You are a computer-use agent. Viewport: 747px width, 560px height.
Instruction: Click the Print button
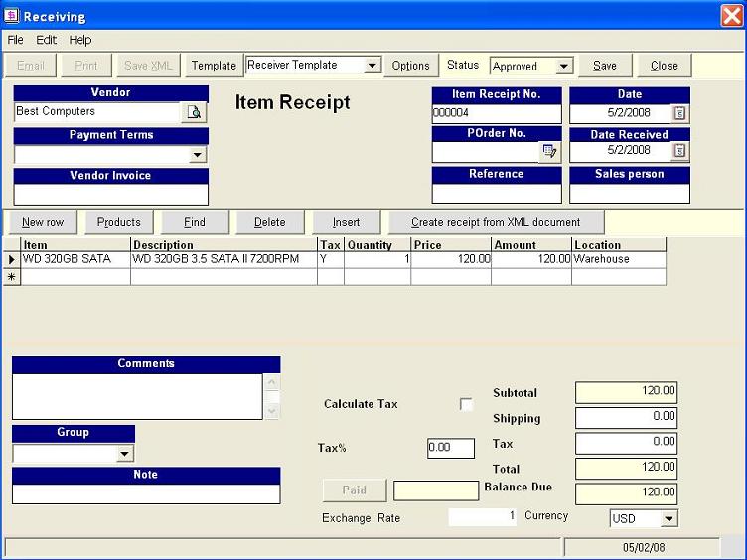85,66
